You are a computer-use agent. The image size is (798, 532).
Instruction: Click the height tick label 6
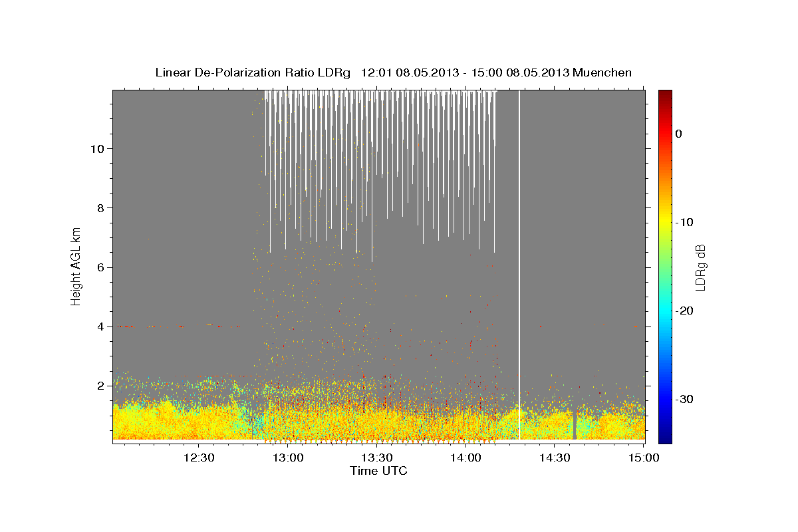click(x=99, y=267)
